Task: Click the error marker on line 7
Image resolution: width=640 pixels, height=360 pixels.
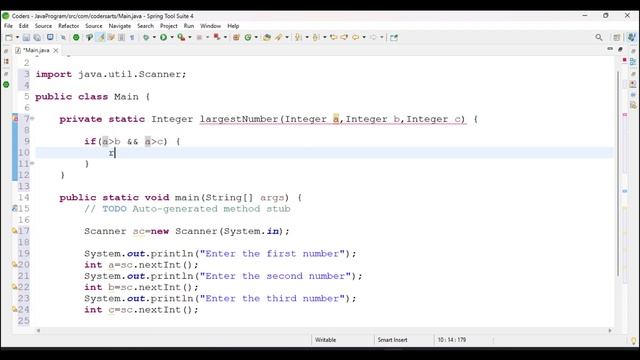Action: [x=15, y=119]
